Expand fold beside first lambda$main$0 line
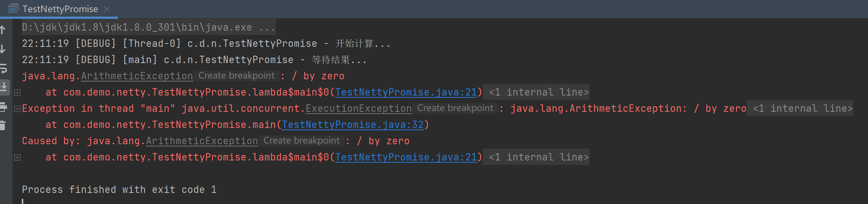Screen dimensions: 868x204 [x=17, y=93]
